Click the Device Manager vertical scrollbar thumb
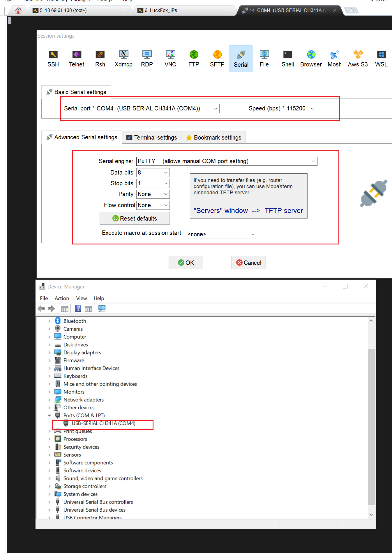392x553 pixels. [371, 427]
